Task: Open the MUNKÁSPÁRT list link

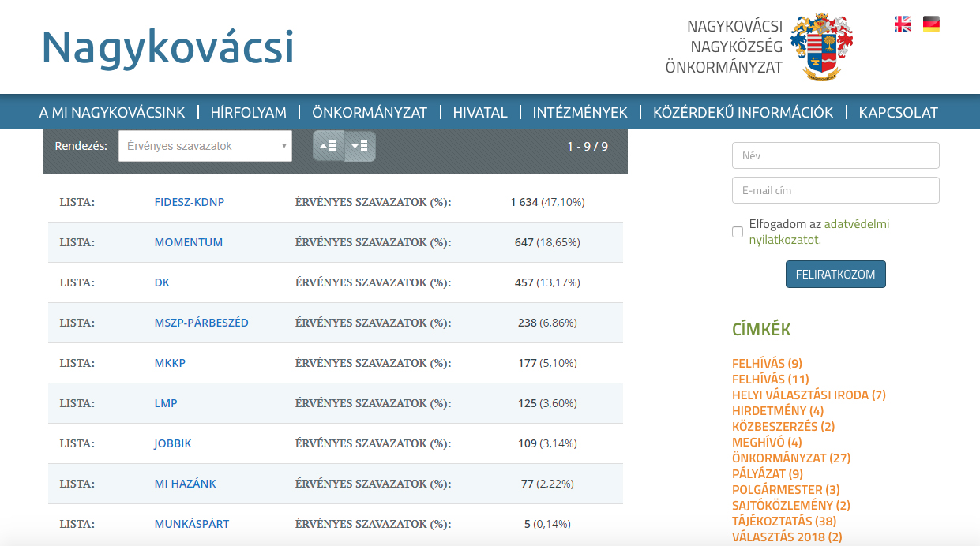Action: point(192,524)
